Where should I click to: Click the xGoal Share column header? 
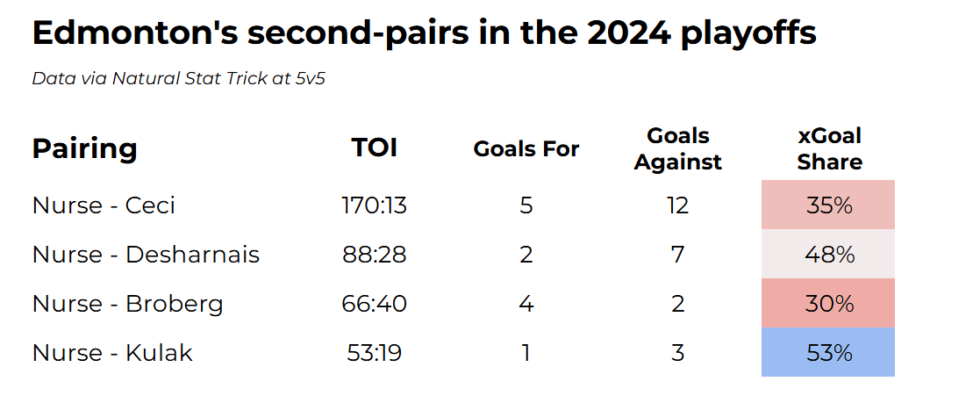[829, 149]
